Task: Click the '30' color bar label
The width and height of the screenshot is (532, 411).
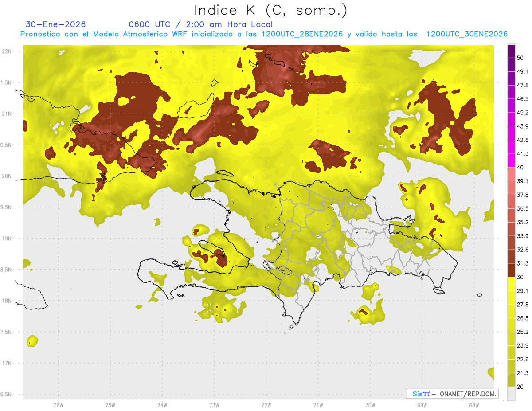Action: 520,277
